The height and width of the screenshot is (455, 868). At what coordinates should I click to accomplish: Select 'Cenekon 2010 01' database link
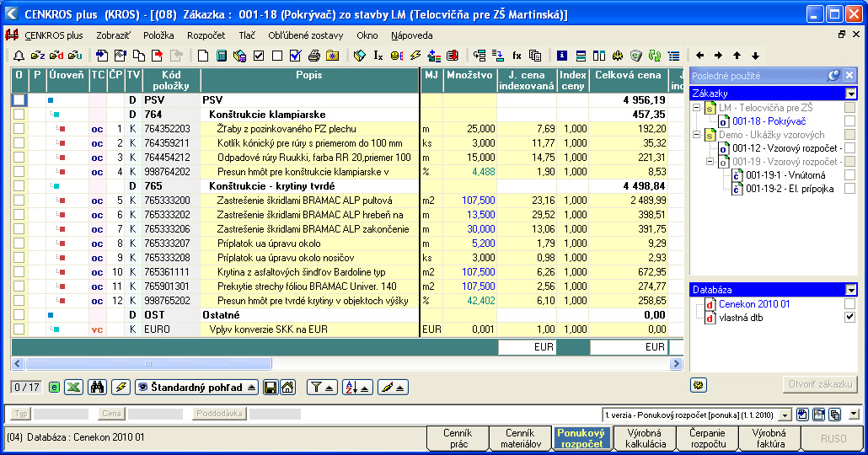[x=754, y=304]
